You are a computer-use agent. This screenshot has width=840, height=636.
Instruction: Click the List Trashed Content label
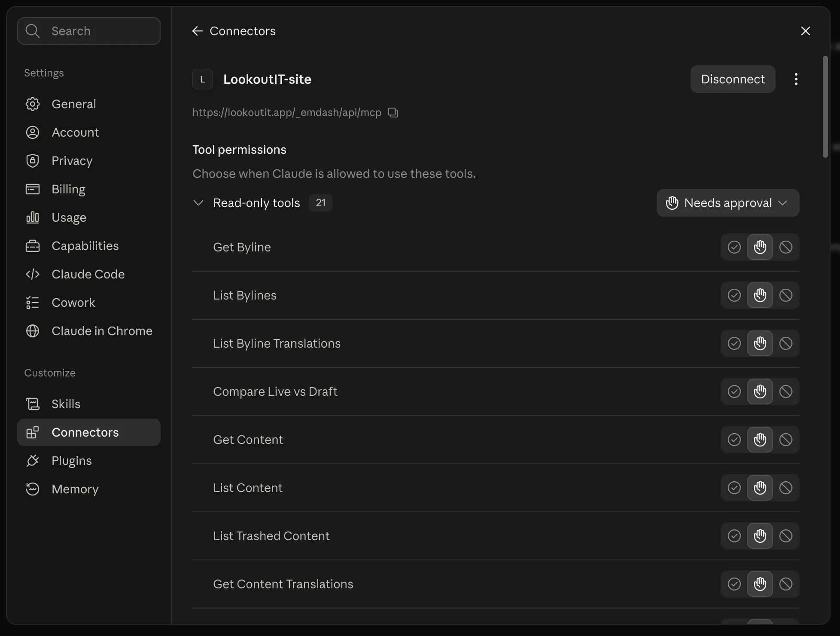[x=271, y=536]
